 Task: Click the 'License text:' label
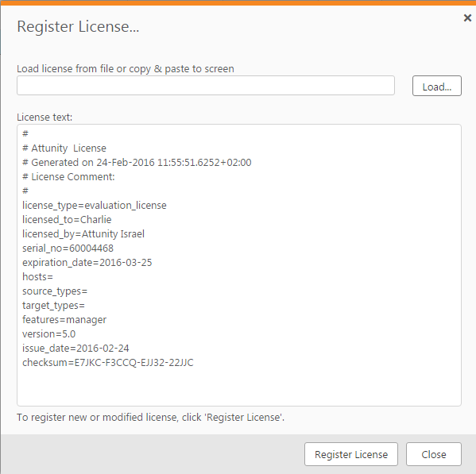tap(45, 117)
